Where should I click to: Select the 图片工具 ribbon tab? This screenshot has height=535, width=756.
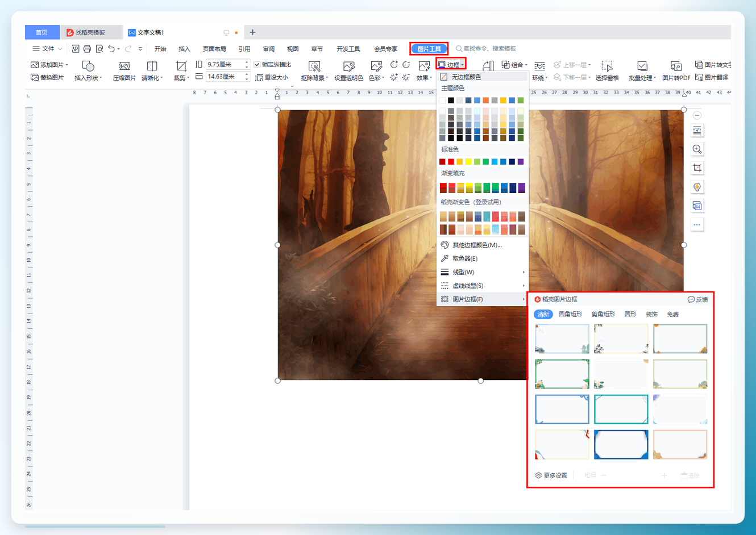click(429, 49)
